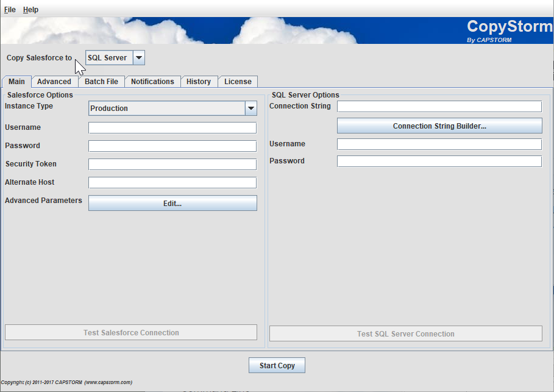Click the Copy Salesforce to label
The height and width of the screenshot is (392, 554).
[39, 58]
